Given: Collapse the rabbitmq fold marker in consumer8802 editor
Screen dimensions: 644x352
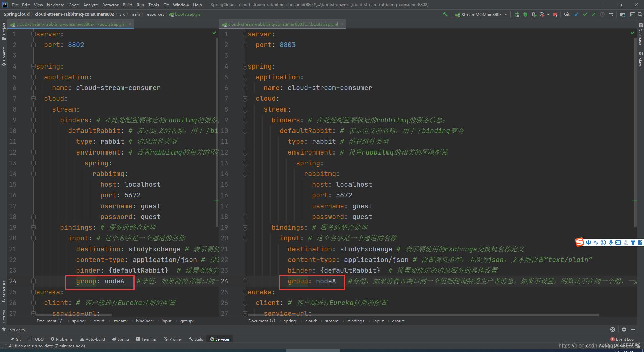Looking at the screenshot, I should [33, 174].
